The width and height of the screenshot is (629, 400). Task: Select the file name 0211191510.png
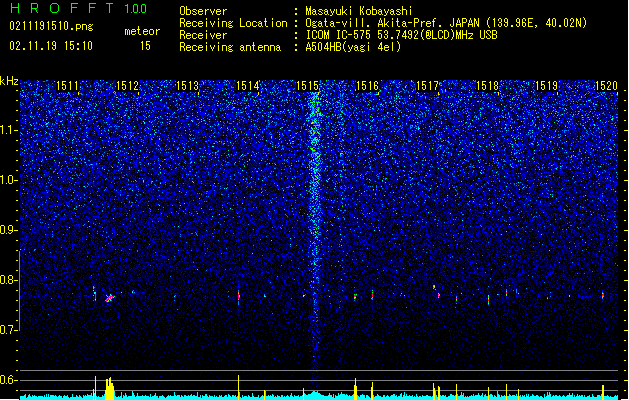coord(51,27)
